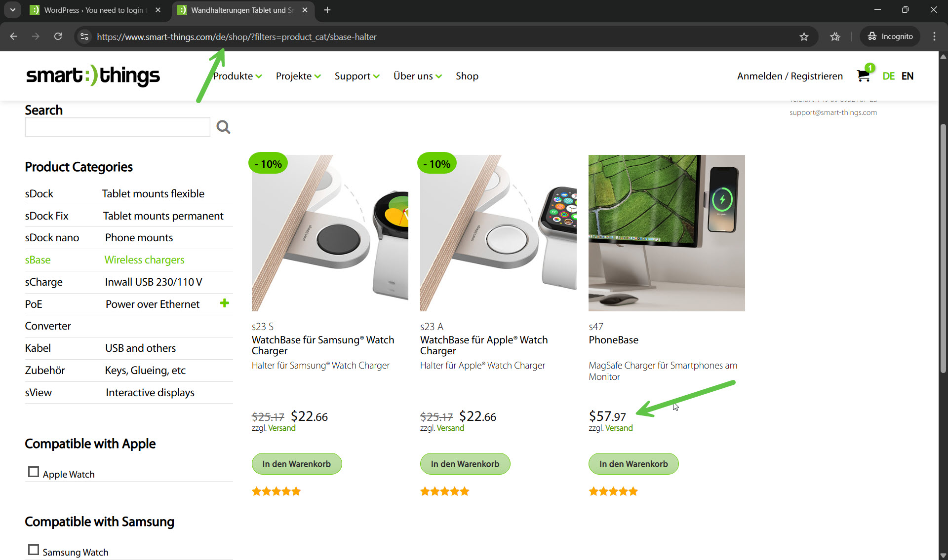
Task: Select the sCharge Inwall USB category
Action: click(x=129, y=282)
